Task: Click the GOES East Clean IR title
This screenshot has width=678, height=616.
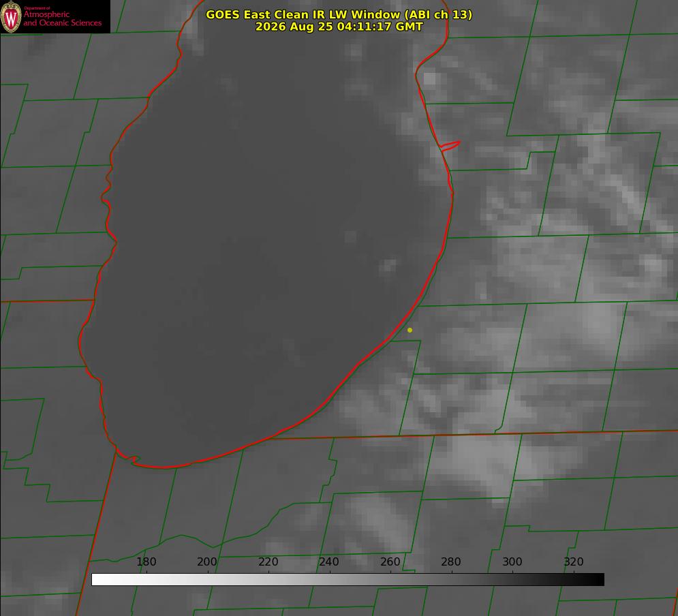Action: coord(339,14)
